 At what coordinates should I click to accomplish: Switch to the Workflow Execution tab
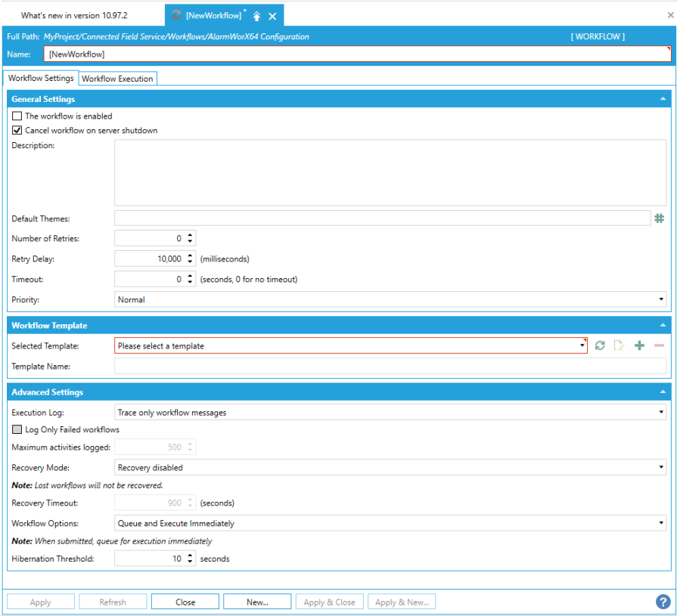(x=117, y=79)
